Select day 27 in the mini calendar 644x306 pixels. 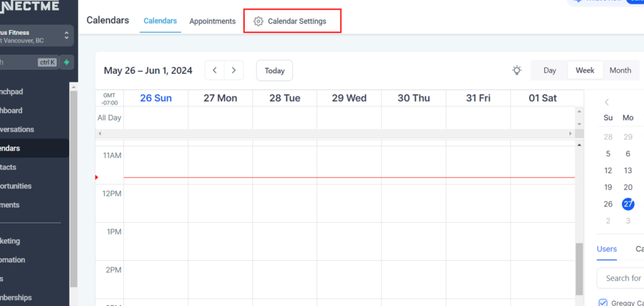(x=628, y=204)
